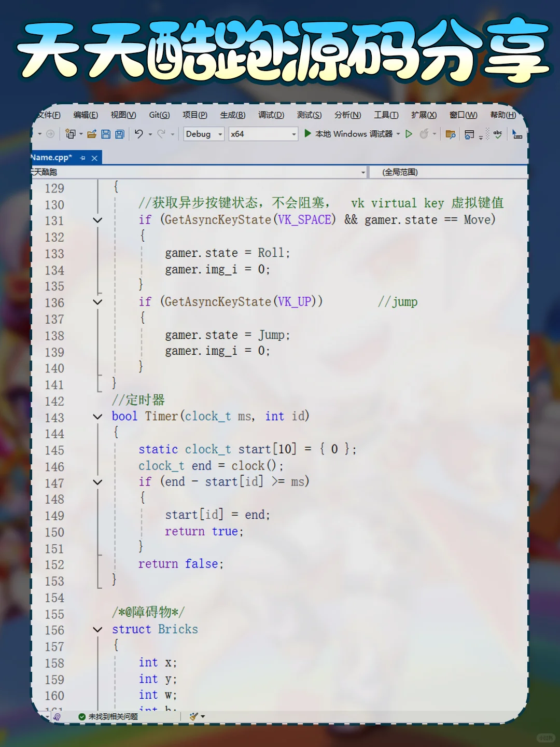
Task: Open the hot reload options dropdown
Action: point(435,134)
